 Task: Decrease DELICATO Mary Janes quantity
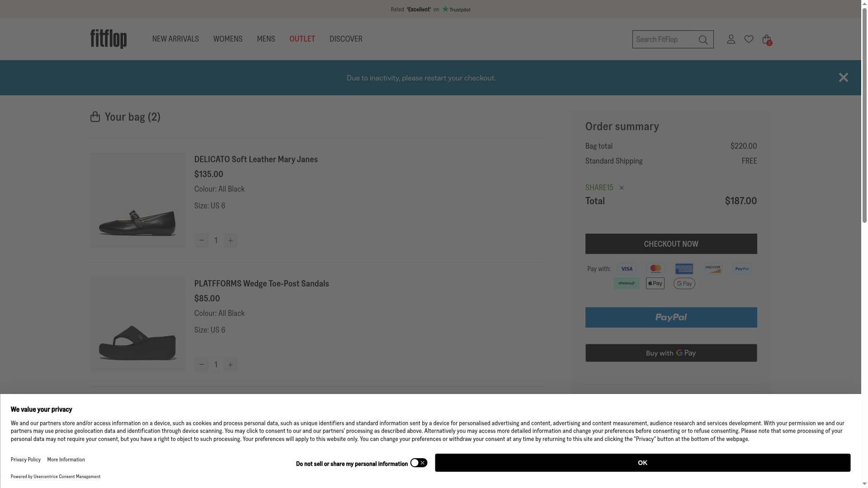tap(202, 240)
